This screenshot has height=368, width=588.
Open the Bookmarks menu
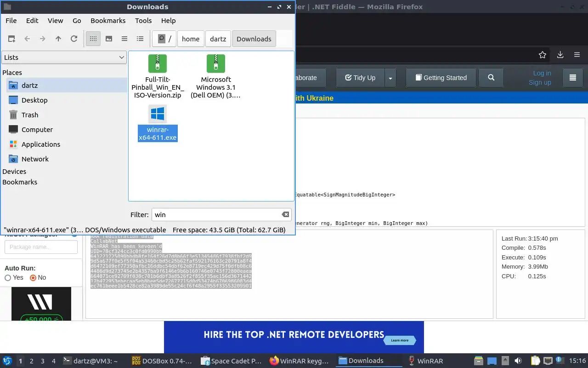tap(108, 21)
